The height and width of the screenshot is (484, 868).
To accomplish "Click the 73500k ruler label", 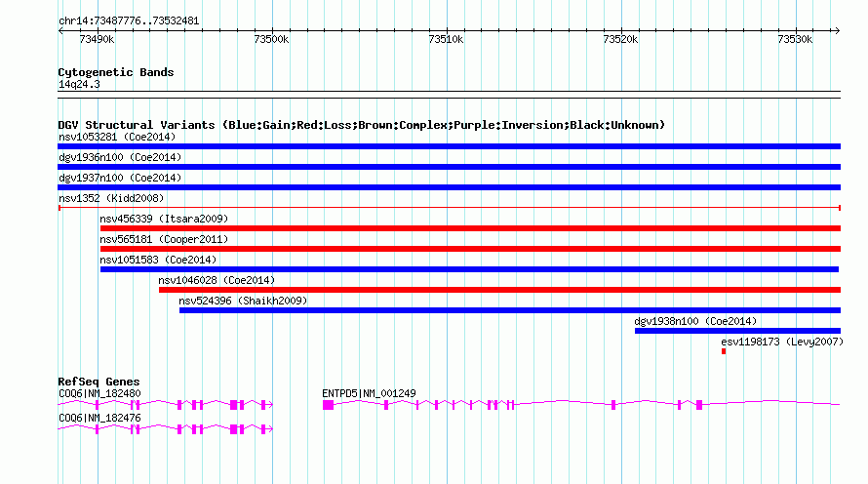I will 271,39.
